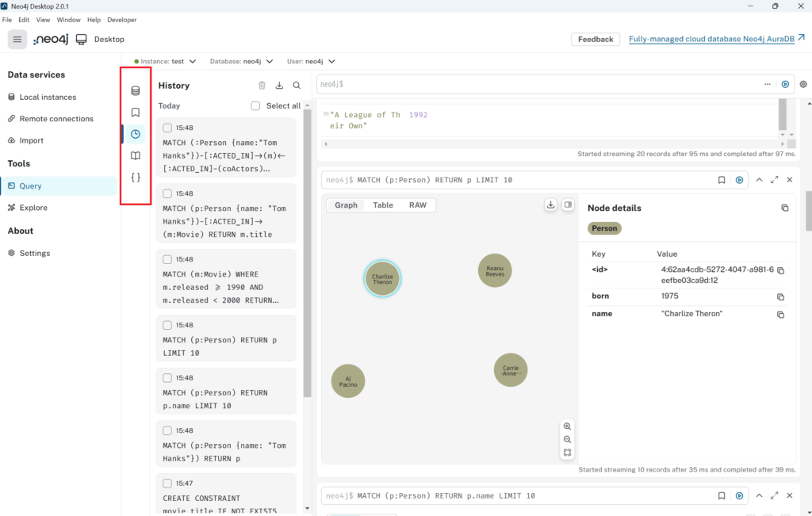Open the Edit menu
The height and width of the screenshot is (516, 812).
[24, 20]
